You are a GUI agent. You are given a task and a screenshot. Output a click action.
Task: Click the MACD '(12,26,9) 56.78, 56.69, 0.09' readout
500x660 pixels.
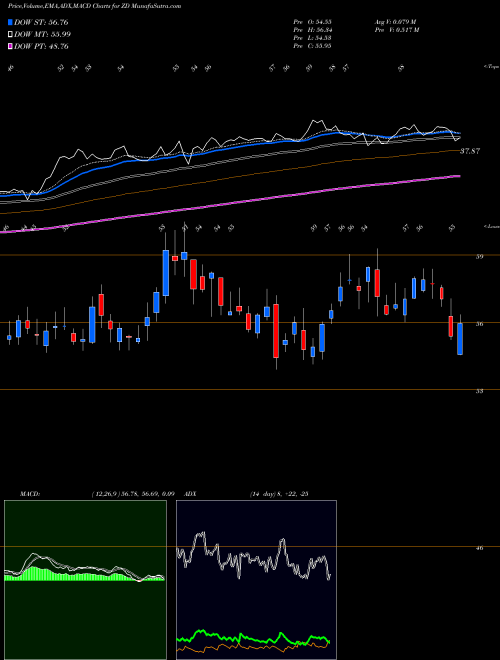click(133, 494)
